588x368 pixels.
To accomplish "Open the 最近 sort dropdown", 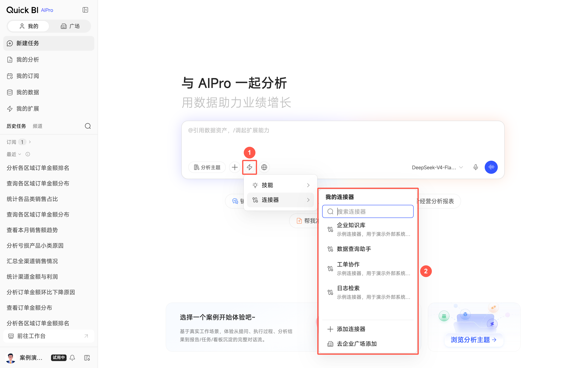I will [14, 154].
